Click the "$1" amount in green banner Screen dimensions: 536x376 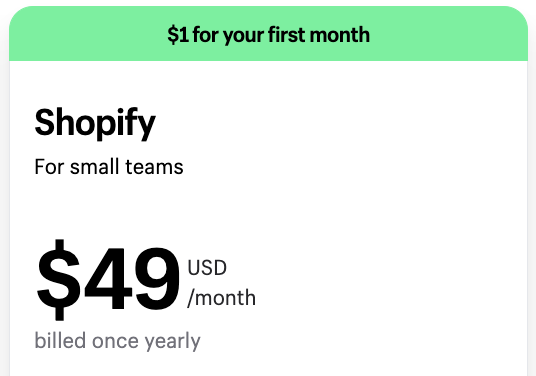[178, 35]
